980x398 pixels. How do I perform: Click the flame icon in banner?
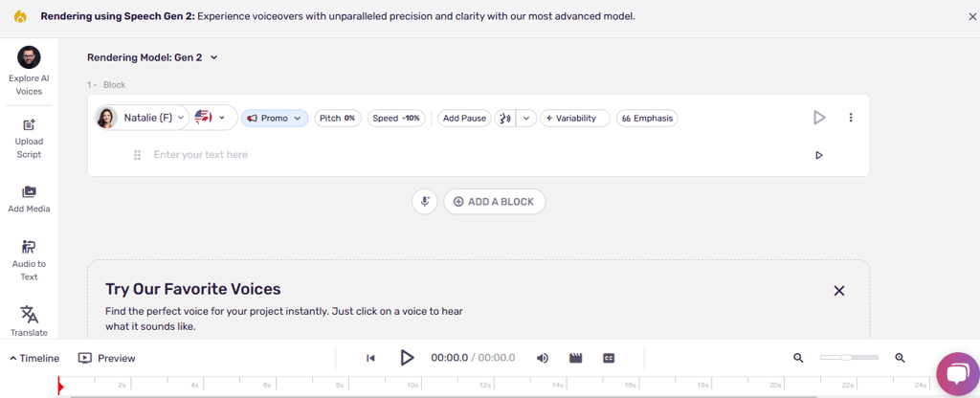pyautogui.click(x=21, y=17)
